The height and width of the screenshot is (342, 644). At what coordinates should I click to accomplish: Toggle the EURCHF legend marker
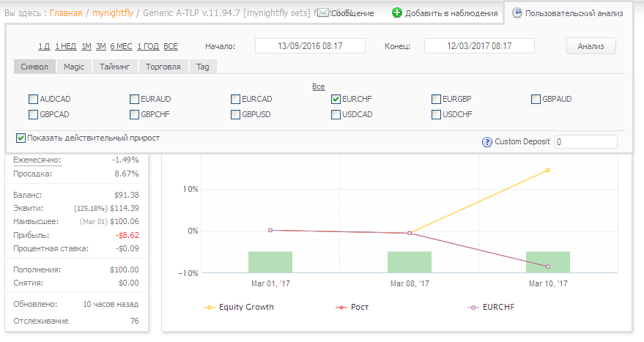click(473, 307)
